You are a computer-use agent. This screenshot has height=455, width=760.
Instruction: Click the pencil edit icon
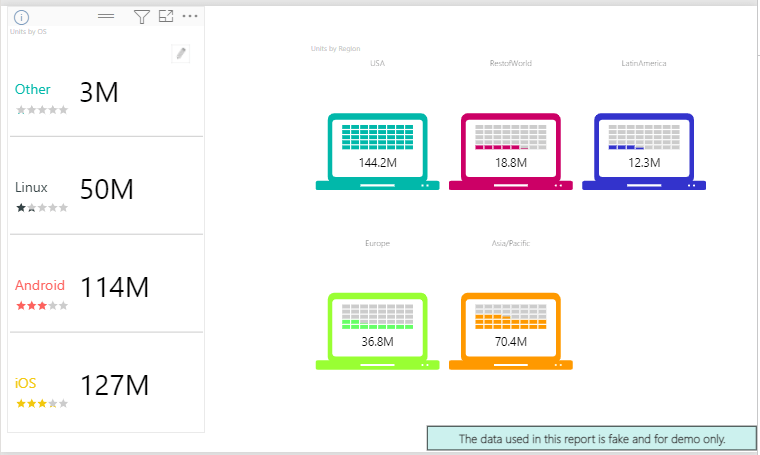click(x=181, y=53)
